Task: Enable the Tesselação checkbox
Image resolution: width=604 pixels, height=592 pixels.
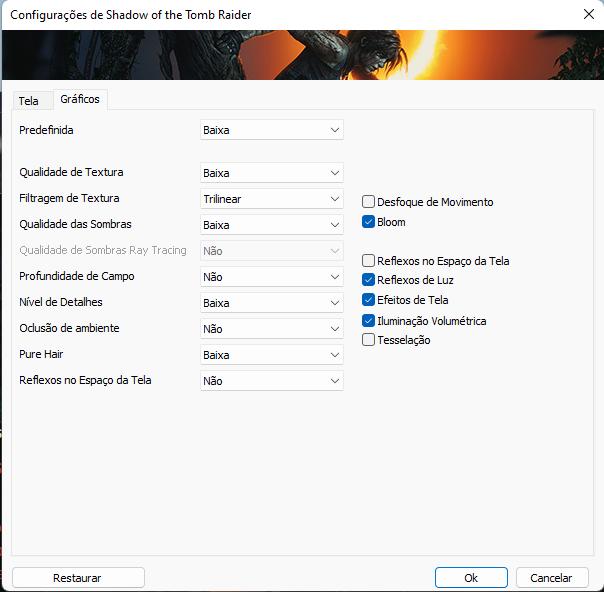Action: click(x=369, y=340)
